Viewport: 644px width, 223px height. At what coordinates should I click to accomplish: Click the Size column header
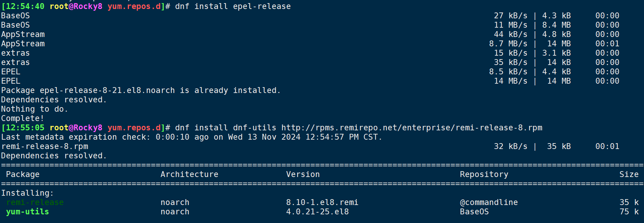point(629,174)
